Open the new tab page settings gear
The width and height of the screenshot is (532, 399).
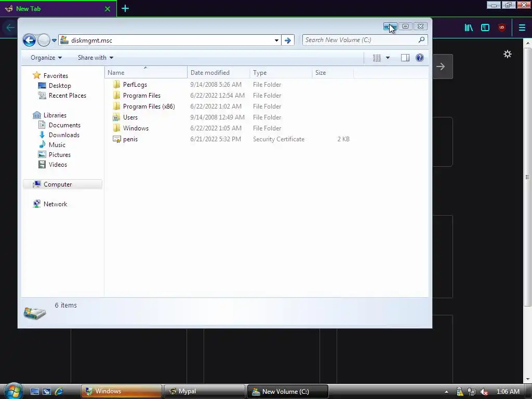pyautogui.click(x=507, y=54)
